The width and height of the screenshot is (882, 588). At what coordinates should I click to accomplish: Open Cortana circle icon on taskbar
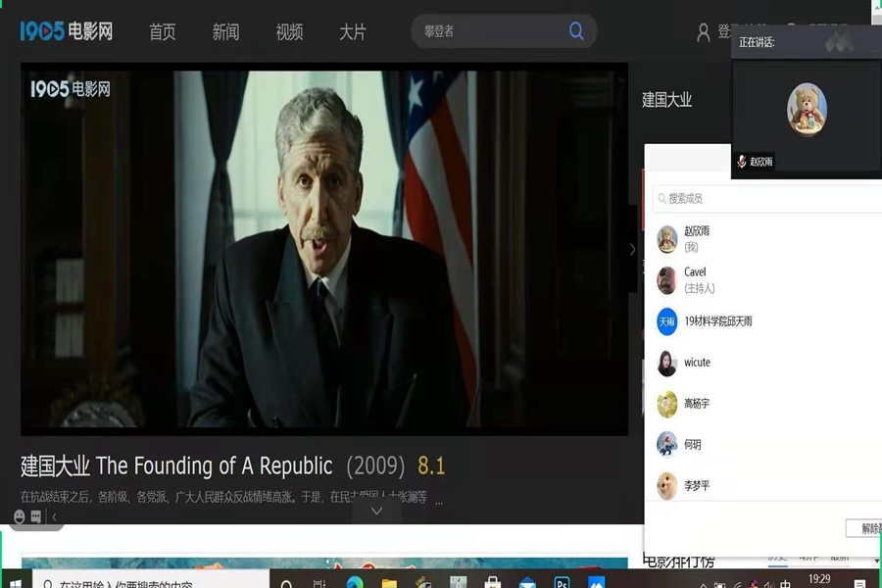[286, 584]
